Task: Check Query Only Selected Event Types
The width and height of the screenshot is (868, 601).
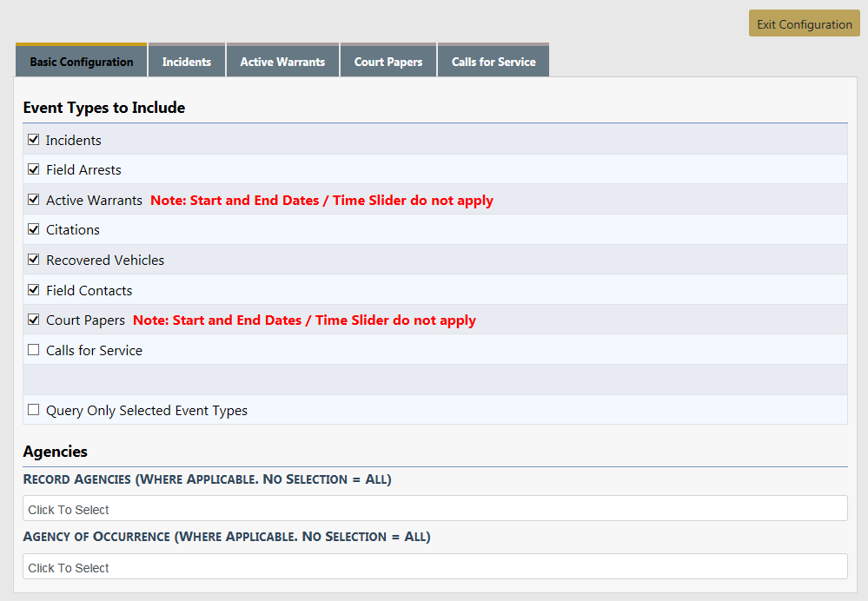Action: tap(34, 410)
